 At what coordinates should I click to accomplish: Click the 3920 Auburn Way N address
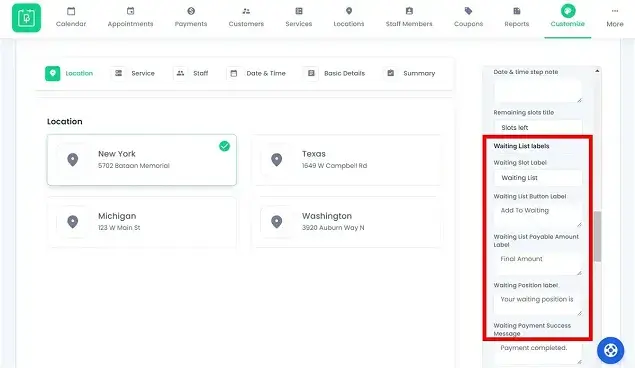coord(333,228)
